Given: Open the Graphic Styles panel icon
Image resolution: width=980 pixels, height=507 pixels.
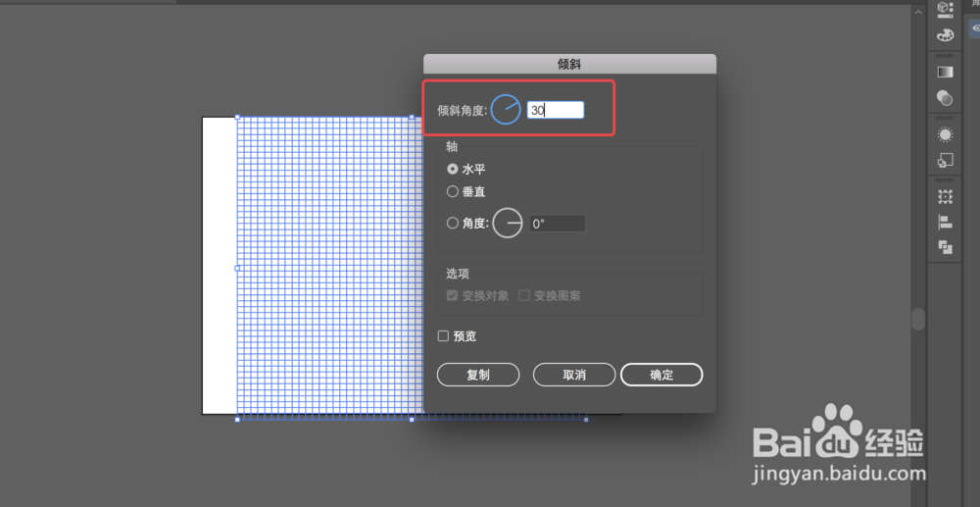Looking at the screenshot, I should click(x=945, y=161).
